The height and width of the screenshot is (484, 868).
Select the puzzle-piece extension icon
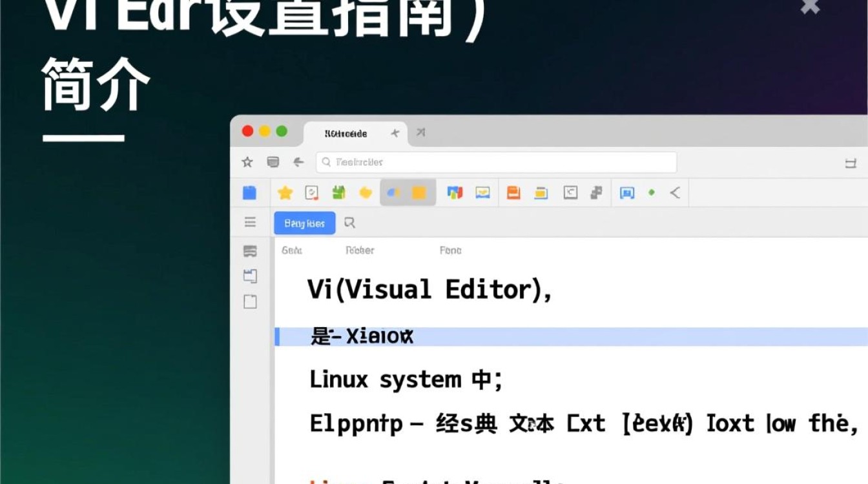595,192
